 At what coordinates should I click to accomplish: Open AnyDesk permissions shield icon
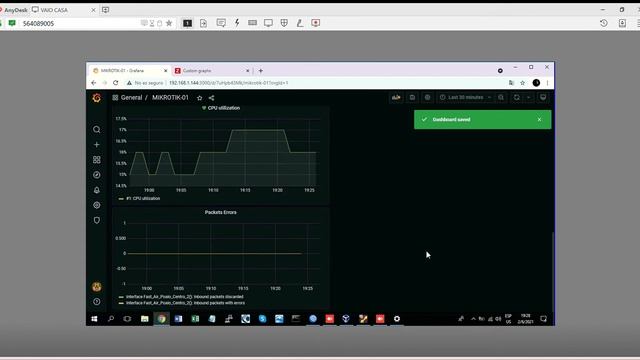[284, 23]
